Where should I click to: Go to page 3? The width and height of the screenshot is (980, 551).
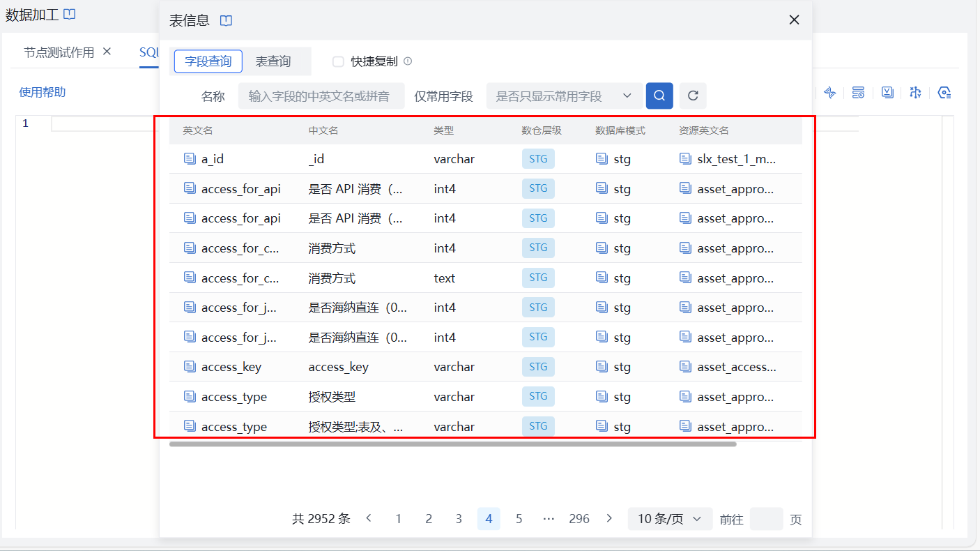(x=459, y=519)
